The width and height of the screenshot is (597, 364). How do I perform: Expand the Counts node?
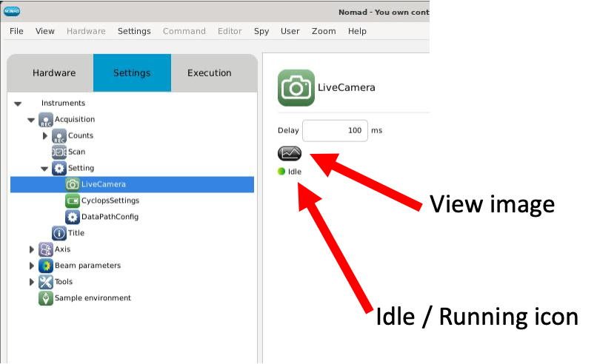[45, 136]
